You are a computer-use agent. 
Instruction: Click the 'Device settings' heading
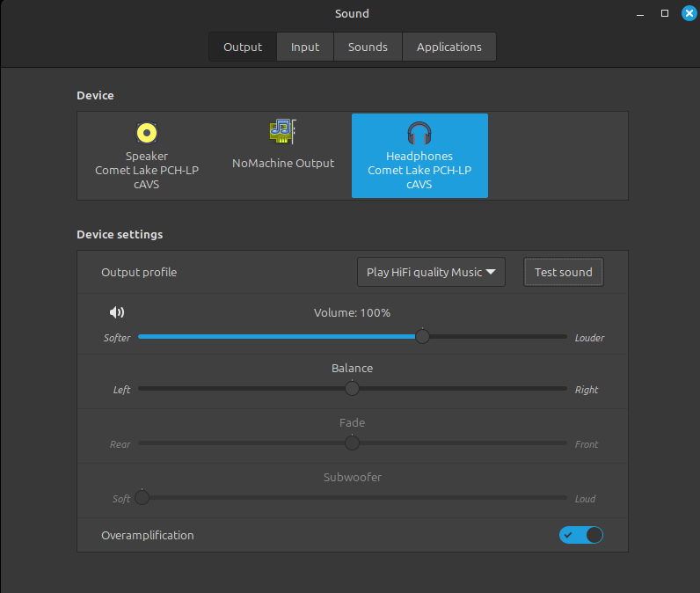click(x=120, y=234)
